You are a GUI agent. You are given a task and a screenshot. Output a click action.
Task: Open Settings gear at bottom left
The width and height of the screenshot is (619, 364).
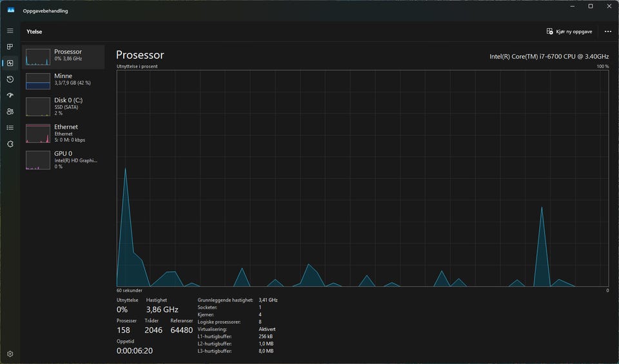click(x=10, y=354)
